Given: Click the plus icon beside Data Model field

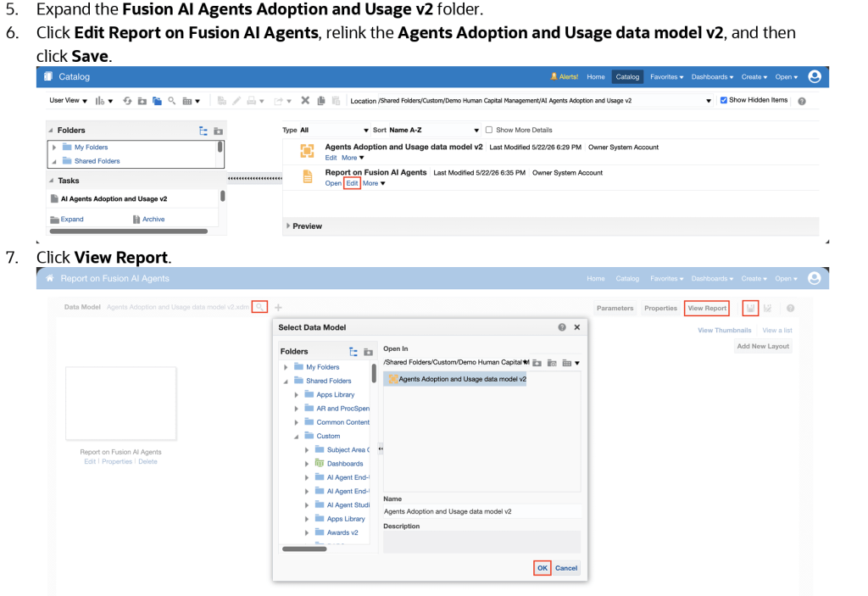Looking at the screenshot, I should pos(278,308).
